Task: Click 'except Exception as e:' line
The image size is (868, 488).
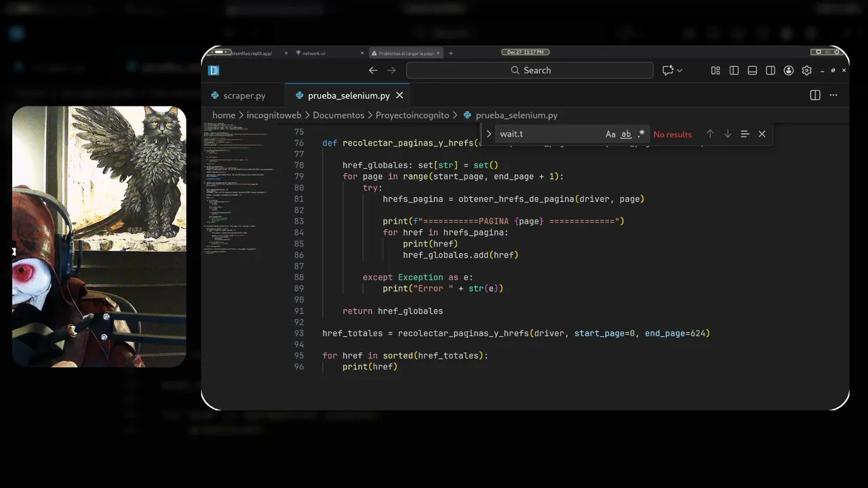Action: coord(418,277)
